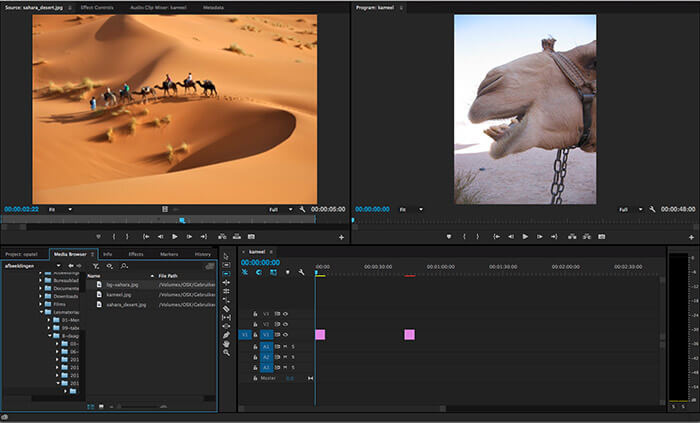Click the Source monitor playhead scrubber
Viewport: 700px width, 423px height.
point(181,219)
